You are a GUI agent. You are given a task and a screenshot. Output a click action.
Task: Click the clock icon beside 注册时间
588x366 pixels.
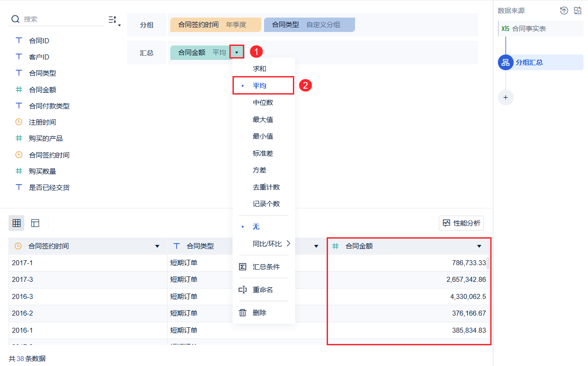18,122
